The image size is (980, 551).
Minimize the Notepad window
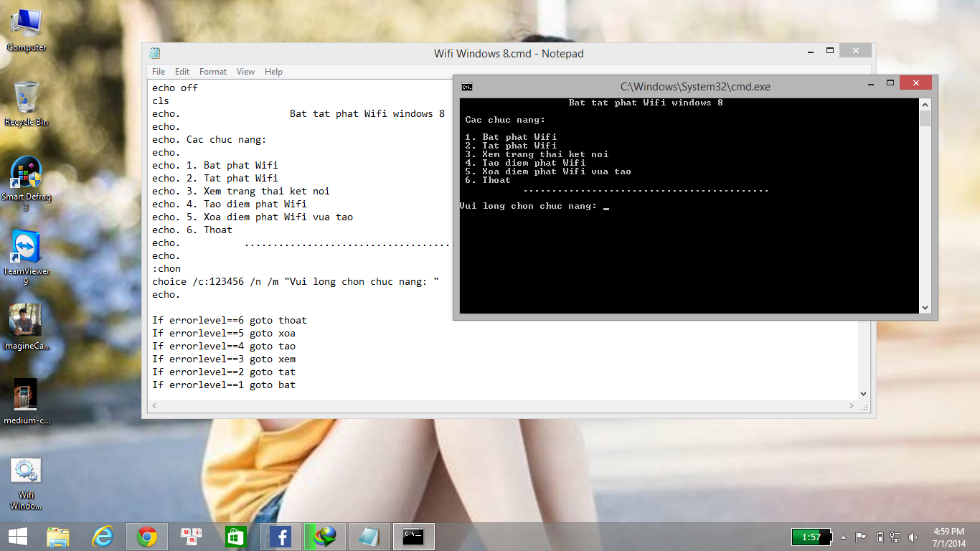(x=809, y=51)
